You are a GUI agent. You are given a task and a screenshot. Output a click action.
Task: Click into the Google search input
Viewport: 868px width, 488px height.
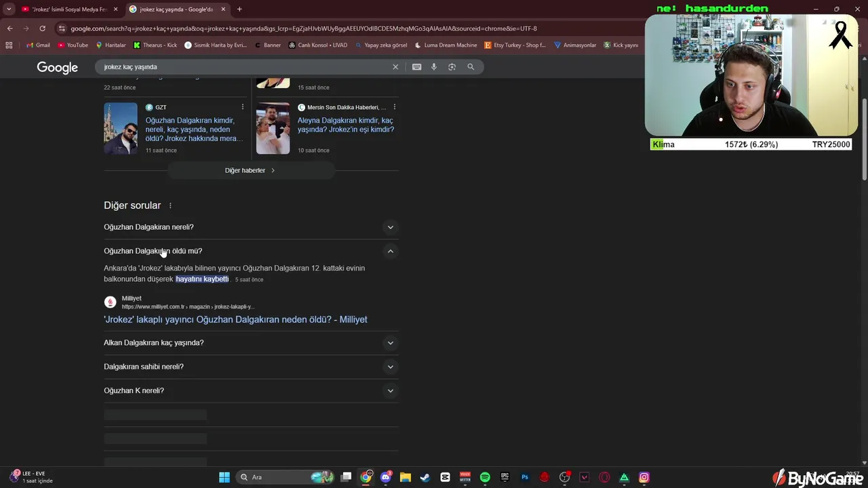(244, 67)
